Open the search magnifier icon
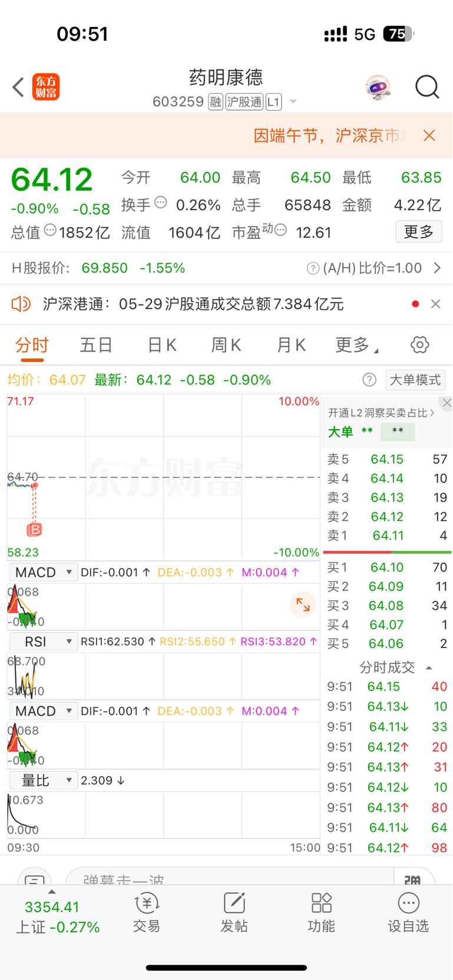The height and width of the screenshot is (980, 453). click(x=427, y=87)
